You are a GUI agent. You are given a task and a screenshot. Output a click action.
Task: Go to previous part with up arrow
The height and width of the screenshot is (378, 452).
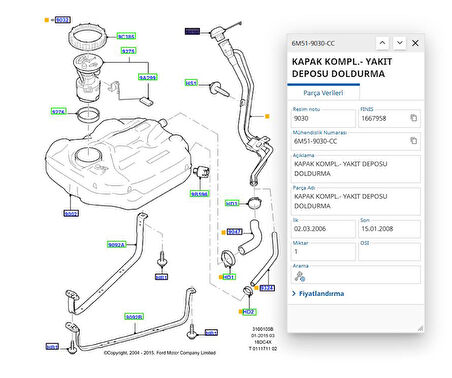point(382,43)
